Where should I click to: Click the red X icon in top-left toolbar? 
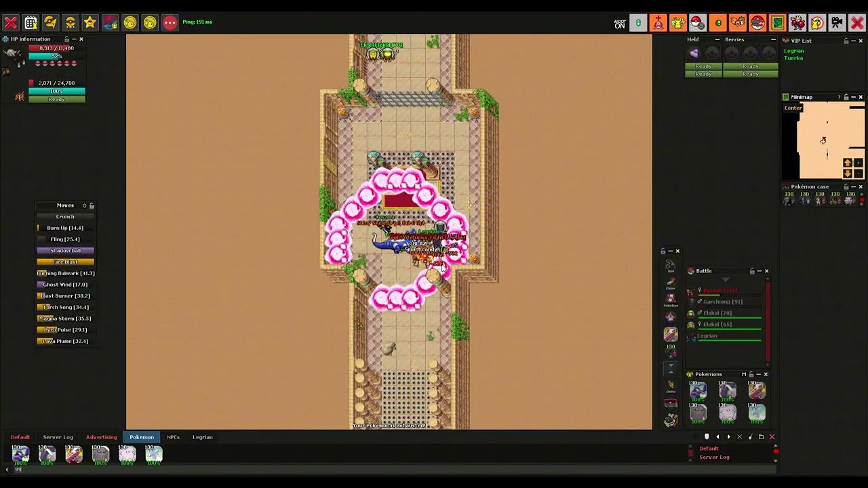pyautogui.click(x=11, y=23)
